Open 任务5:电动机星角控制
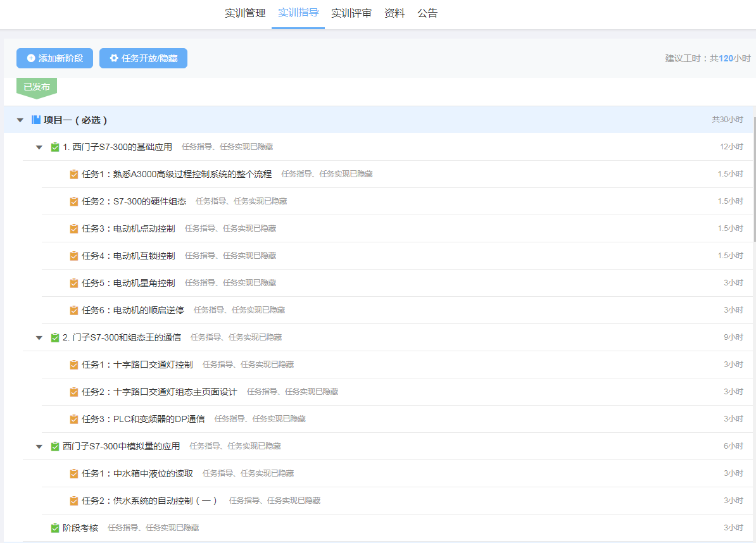This screenshot has height=543, width=756. (x=129, y=283)
